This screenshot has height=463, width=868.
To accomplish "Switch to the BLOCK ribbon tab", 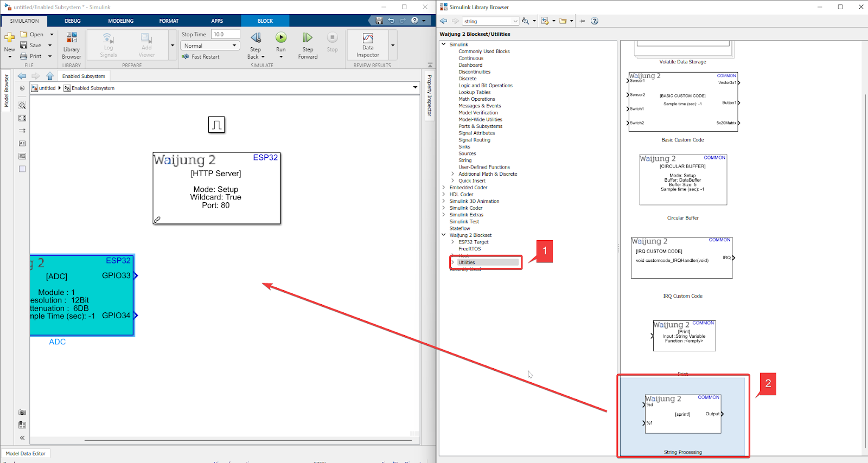I will (x=265, y=21).
